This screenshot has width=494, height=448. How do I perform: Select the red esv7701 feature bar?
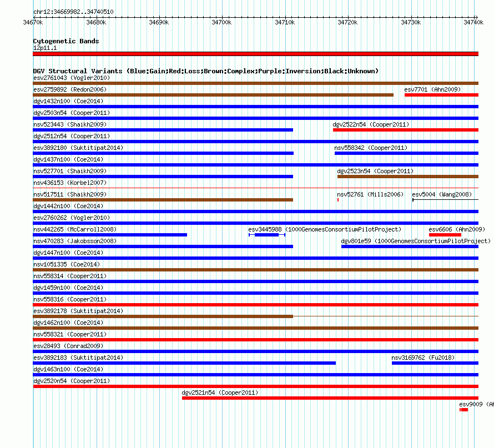pos(441,95)
